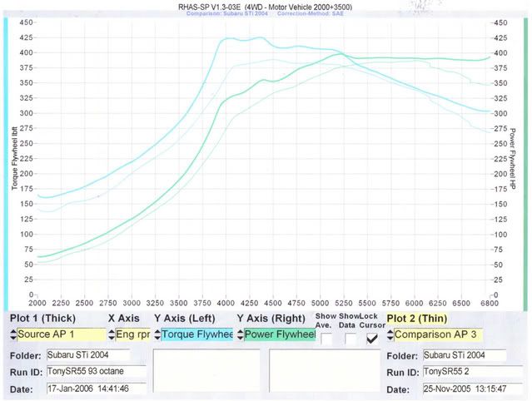
Task: Click the 300 tick on the left torque axis
Action: coord(26,113)
